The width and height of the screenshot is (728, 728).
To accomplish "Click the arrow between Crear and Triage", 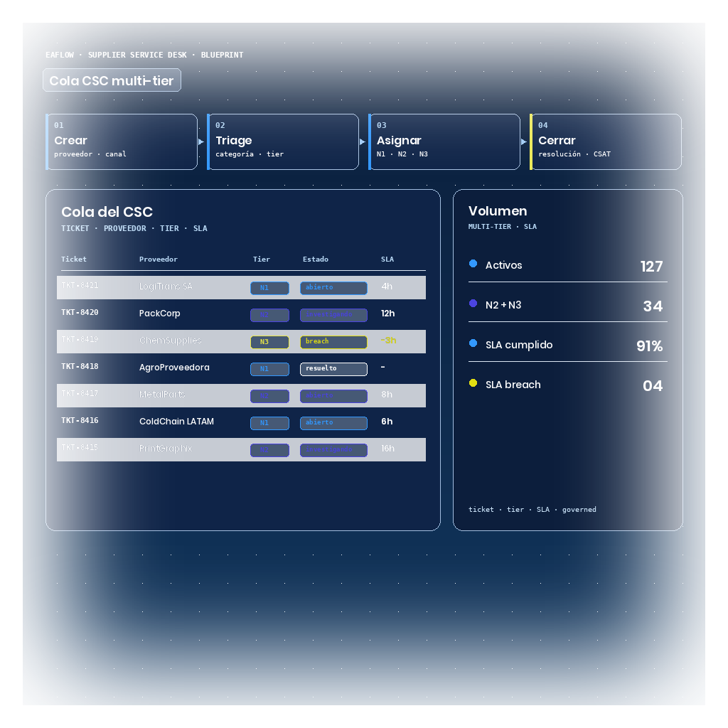I will [201, 141].
